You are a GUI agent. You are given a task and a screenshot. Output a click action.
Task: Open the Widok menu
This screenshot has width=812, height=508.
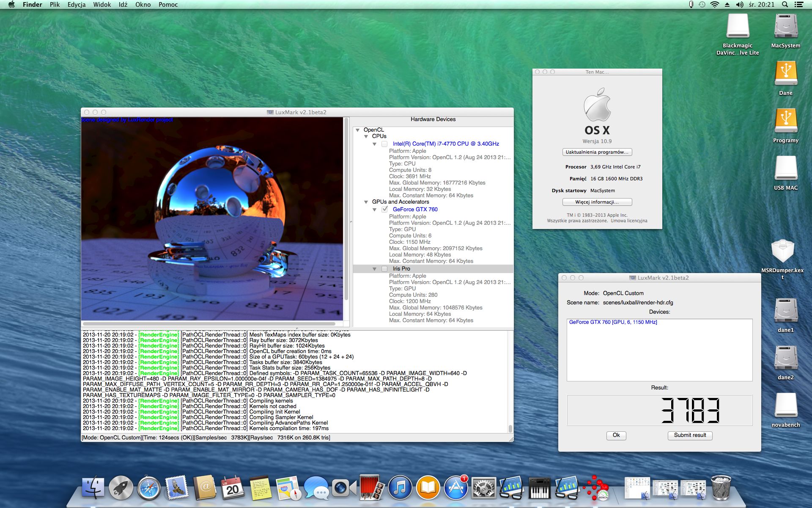(x=102, y=5)
